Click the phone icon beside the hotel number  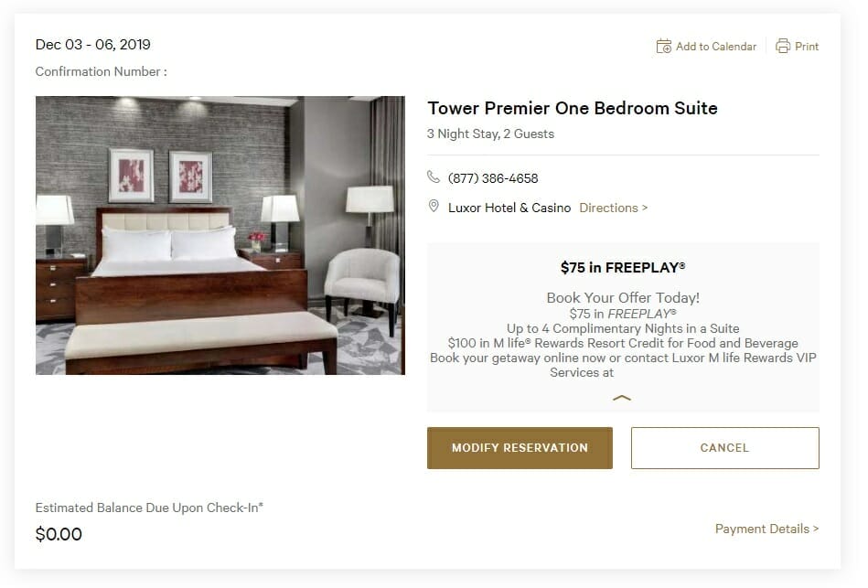(433, 178)
